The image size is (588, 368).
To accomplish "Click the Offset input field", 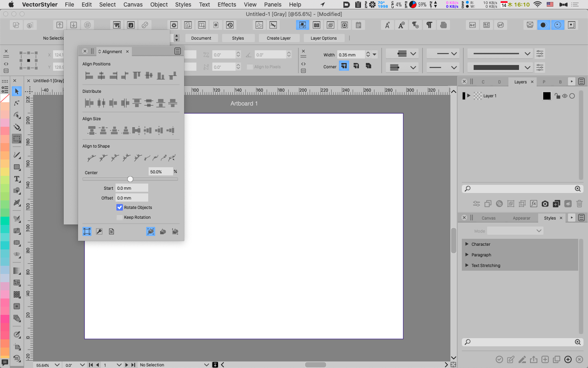I will tap(131, 198).
